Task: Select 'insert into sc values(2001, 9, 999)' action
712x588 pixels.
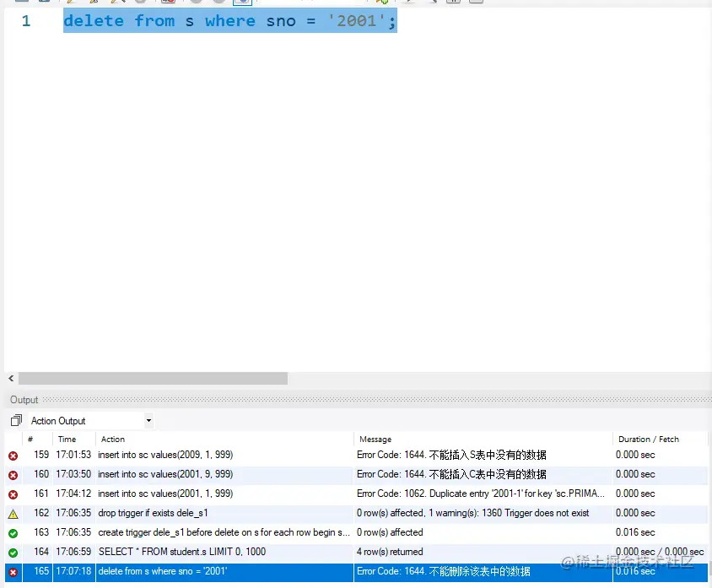Action: coord(165,474)
